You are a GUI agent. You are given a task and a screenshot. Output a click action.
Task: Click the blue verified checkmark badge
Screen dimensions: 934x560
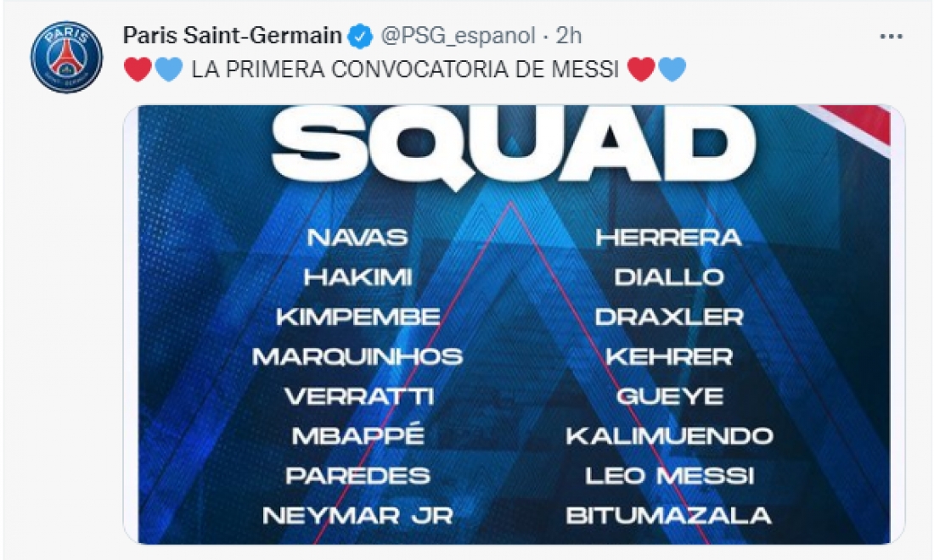pyautogui.click(x=360, y=36)
